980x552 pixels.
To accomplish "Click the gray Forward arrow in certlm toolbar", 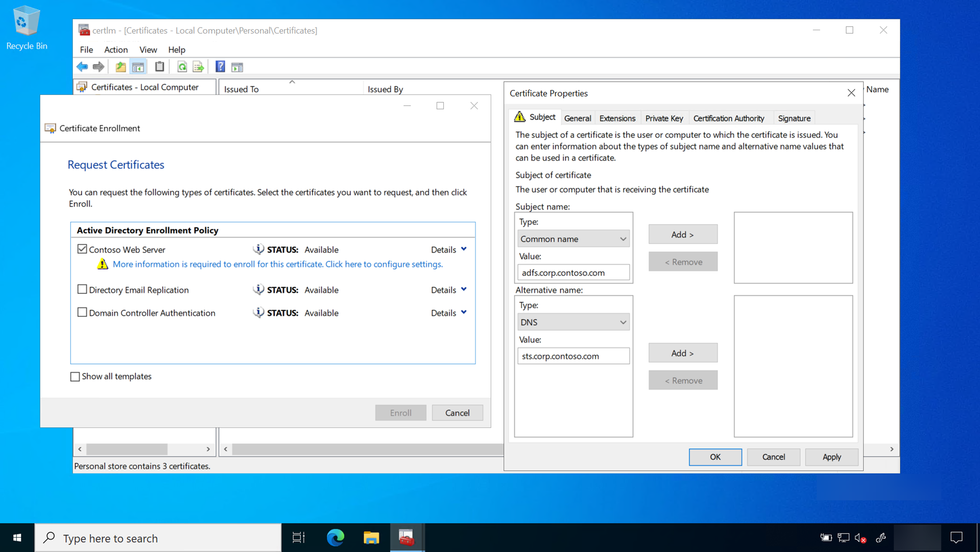I will point(99,67).
